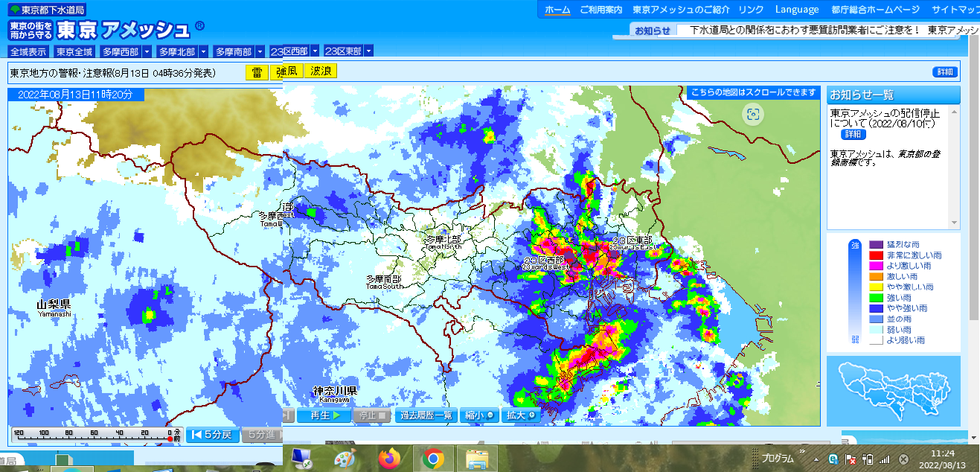Expand the 23区西部 dropdown arrow

pyautogui.click(x=316, y=51)
